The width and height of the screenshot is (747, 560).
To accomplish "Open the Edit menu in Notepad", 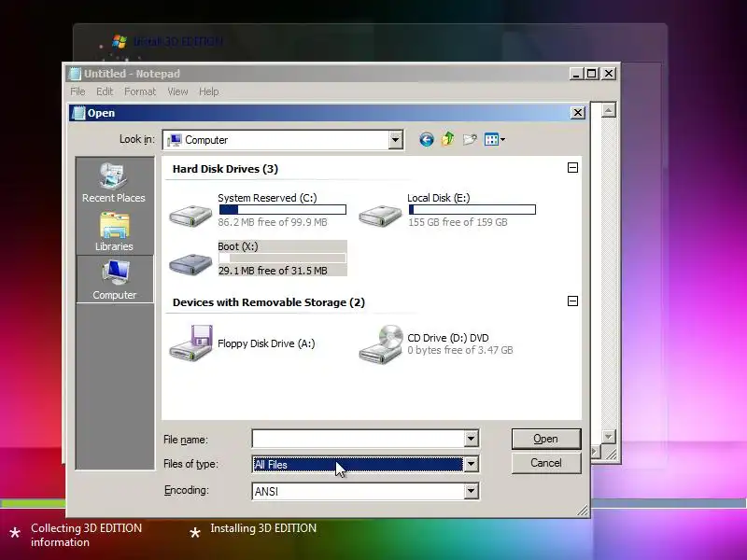I will pos(105,91).
